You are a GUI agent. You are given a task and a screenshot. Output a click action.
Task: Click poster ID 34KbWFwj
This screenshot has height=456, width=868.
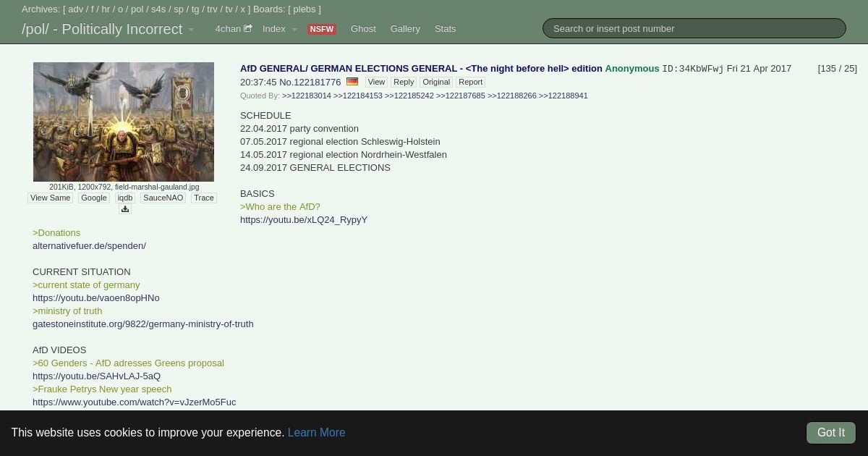[x=692, y=69]
